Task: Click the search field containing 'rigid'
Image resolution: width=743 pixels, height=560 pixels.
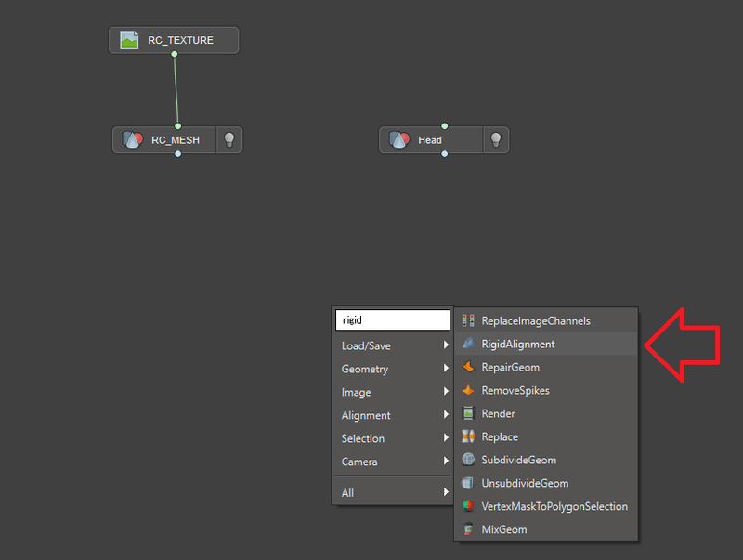Action: tap(393, 319)
